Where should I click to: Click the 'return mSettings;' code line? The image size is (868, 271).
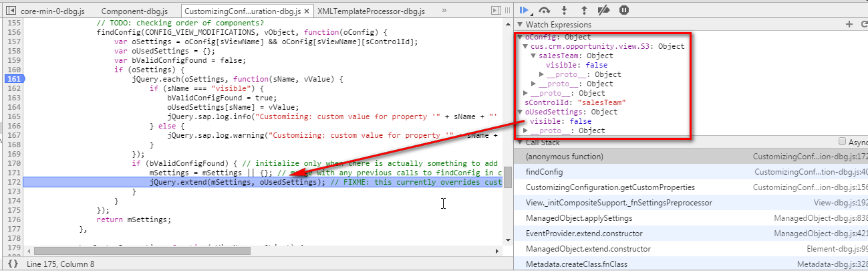134,219
